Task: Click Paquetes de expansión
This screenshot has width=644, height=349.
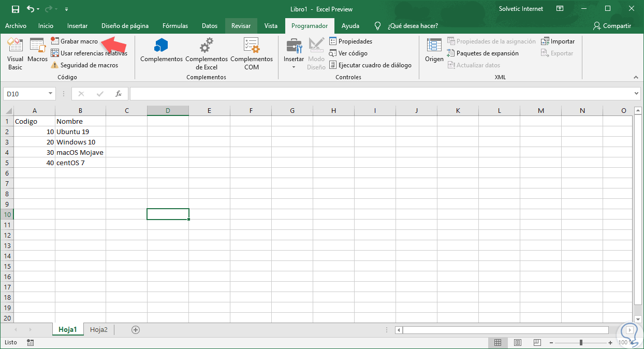Action: coord(482,53)
